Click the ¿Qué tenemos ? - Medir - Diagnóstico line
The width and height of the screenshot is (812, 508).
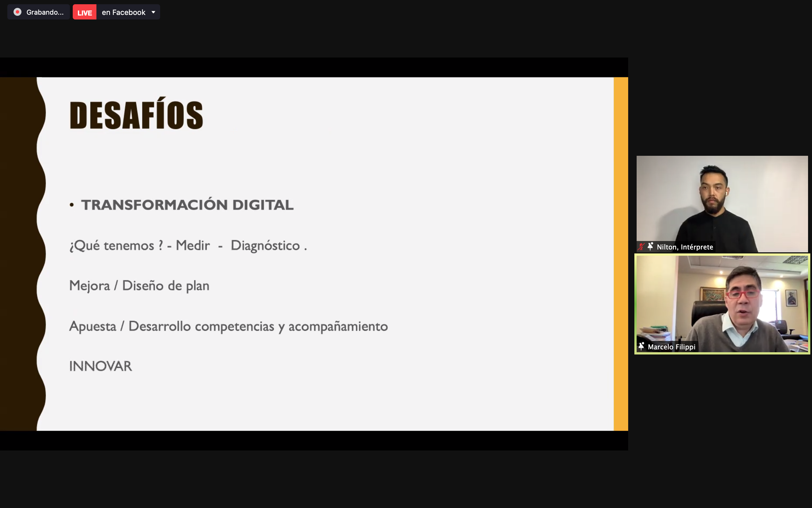(188, 246)
